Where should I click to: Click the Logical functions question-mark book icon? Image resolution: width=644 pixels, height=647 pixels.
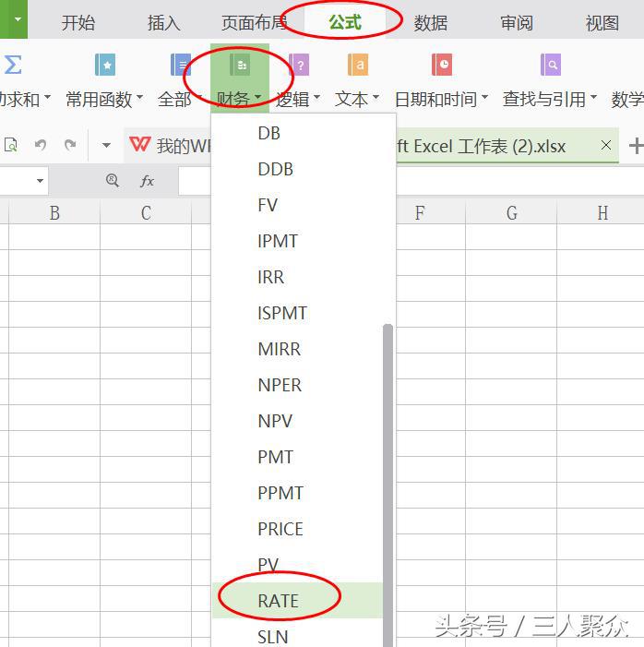tap(299, 65)
